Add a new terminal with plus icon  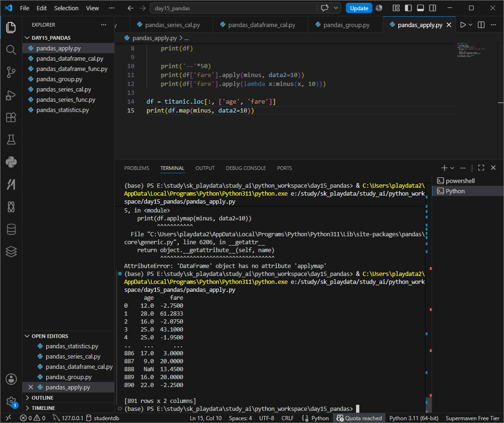click(x=444, y=168)
